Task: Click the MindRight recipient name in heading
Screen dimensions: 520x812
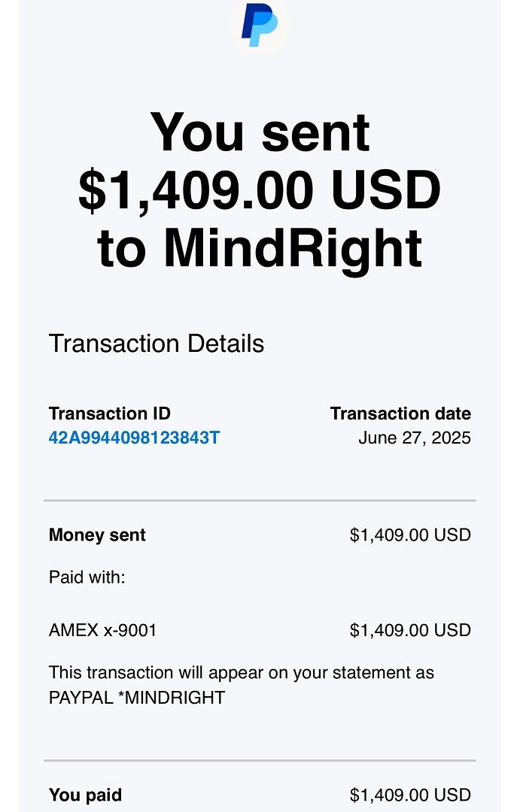Action: click(x=292, y=247)
